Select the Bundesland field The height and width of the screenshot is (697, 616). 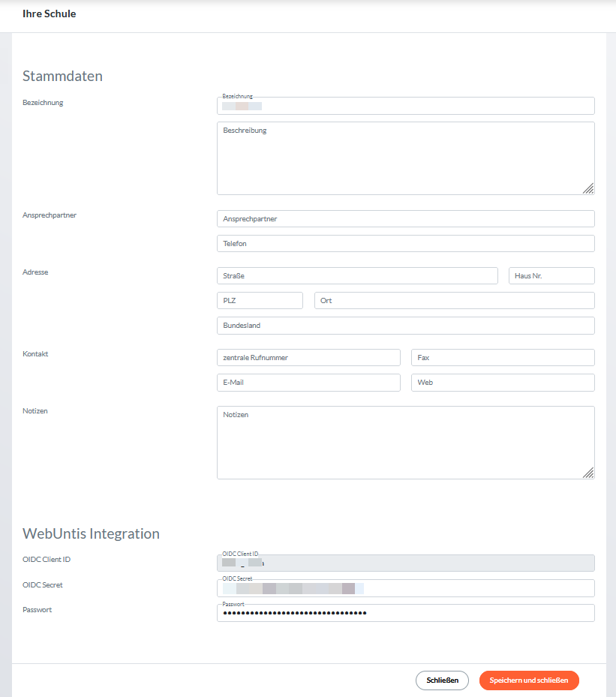coord(405,326)
